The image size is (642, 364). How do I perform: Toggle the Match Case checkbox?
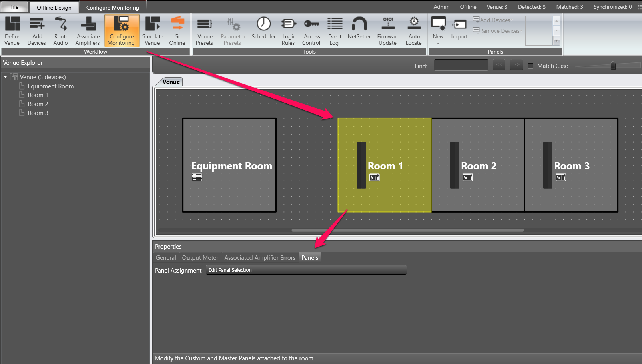531,66
